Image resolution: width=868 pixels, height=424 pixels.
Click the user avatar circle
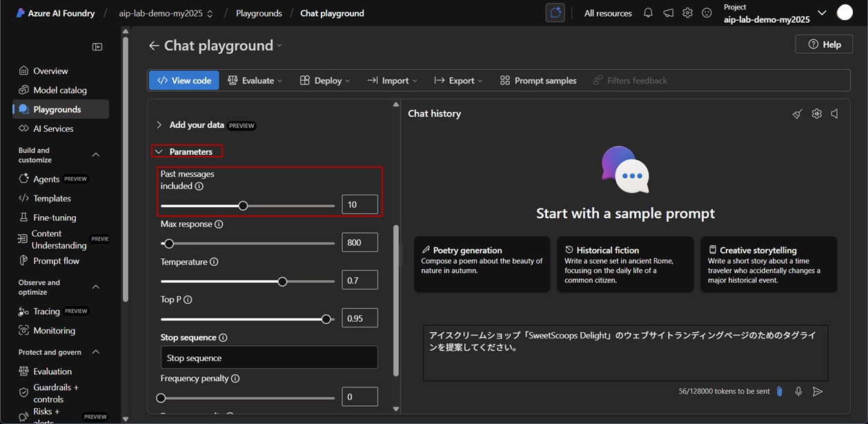[845, 12]
